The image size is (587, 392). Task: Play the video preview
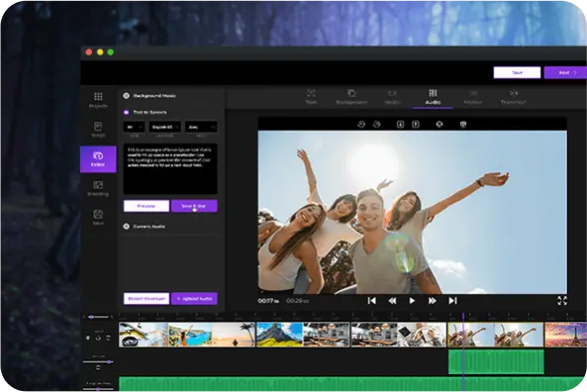pos(412,301)
